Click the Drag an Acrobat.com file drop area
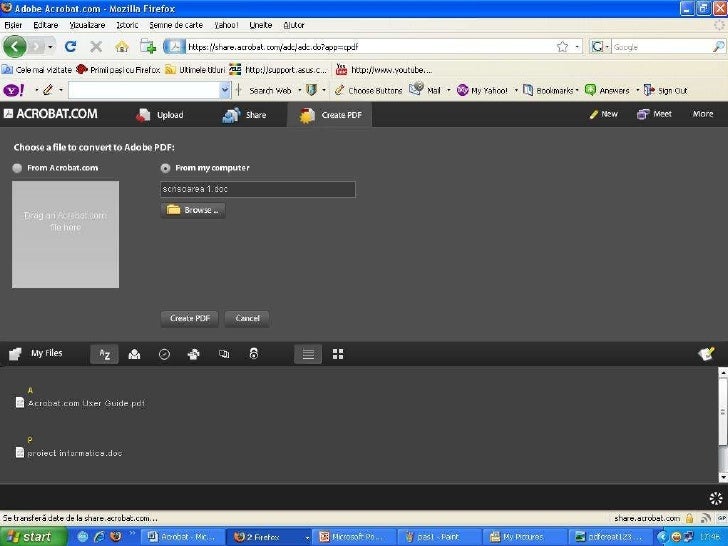728x546 pixels. [x=65, y=234]
